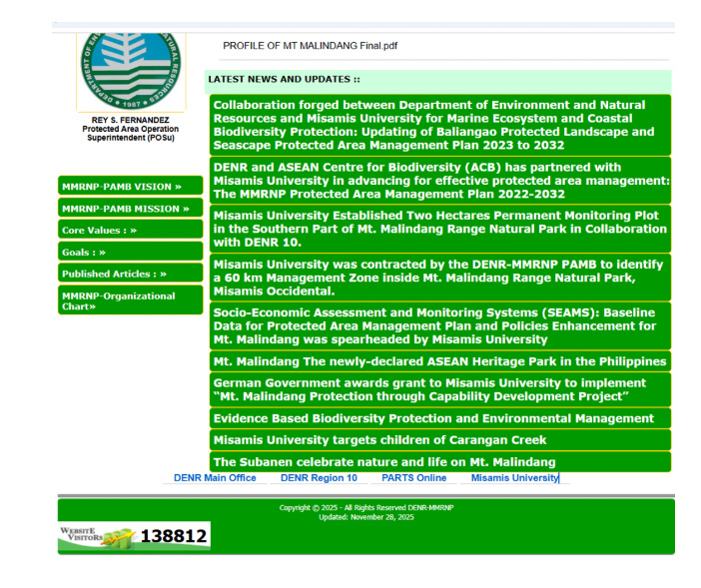This screenshot has width=701, height=588.
Task: Click Protected Area Operation Superintendent text
Action: click(131, 133)
